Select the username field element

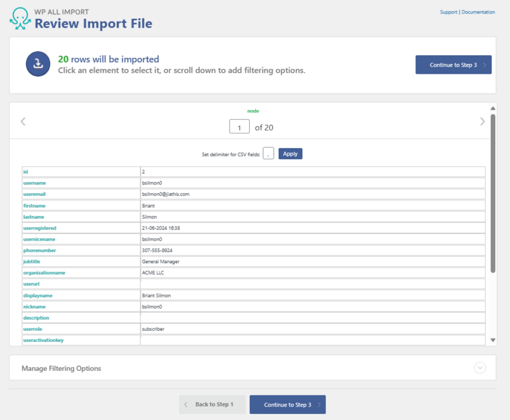34,183
